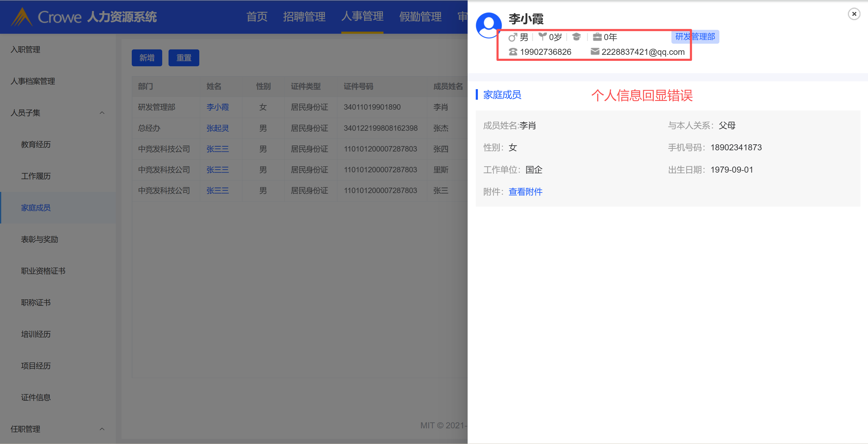Click the graduation cap education icon

tap(576, 37)
